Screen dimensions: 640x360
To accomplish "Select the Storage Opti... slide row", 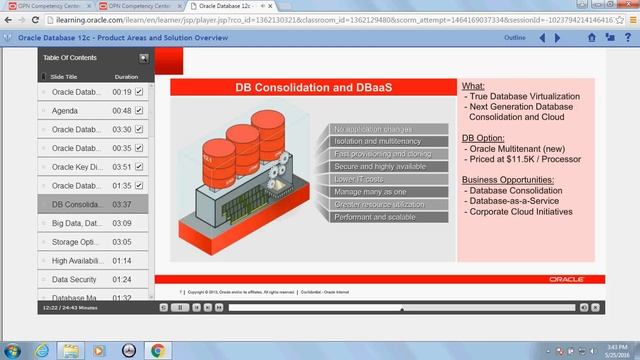I will [93, 242].
